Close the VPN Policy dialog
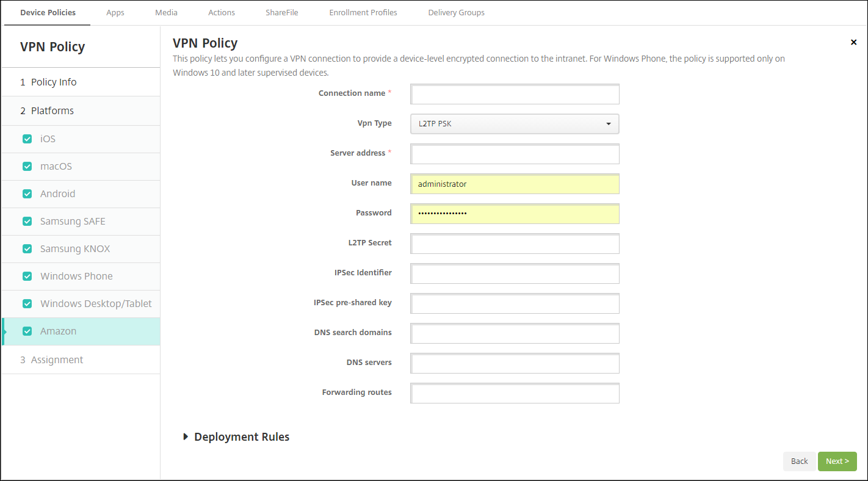The width and height of the screenshot is (868, 481). click(x=853, y=42)
